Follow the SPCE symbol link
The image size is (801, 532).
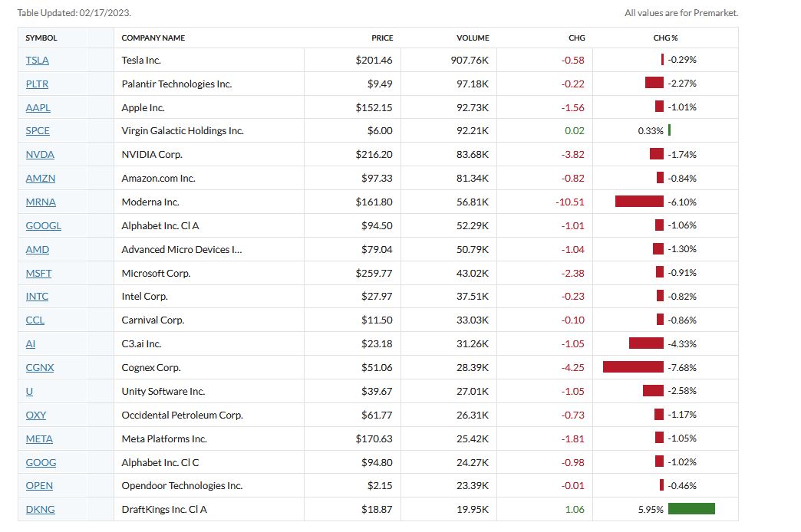tap(38, 131)
